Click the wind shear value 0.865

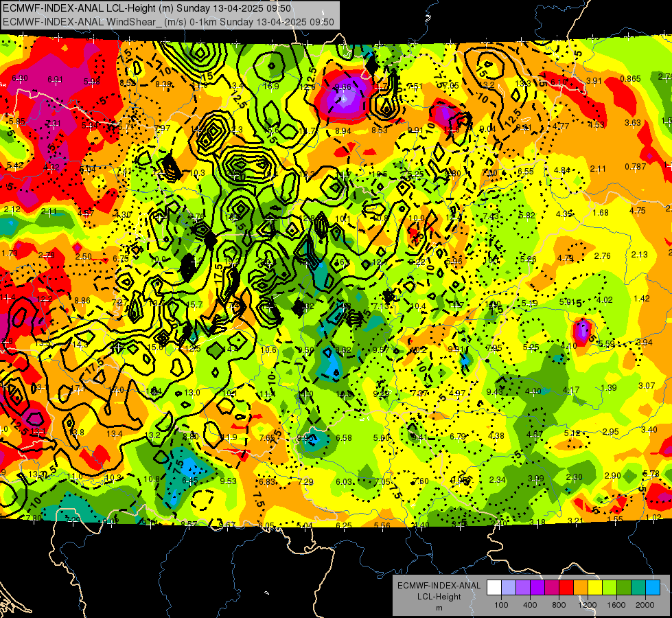[x=630, y=79]
